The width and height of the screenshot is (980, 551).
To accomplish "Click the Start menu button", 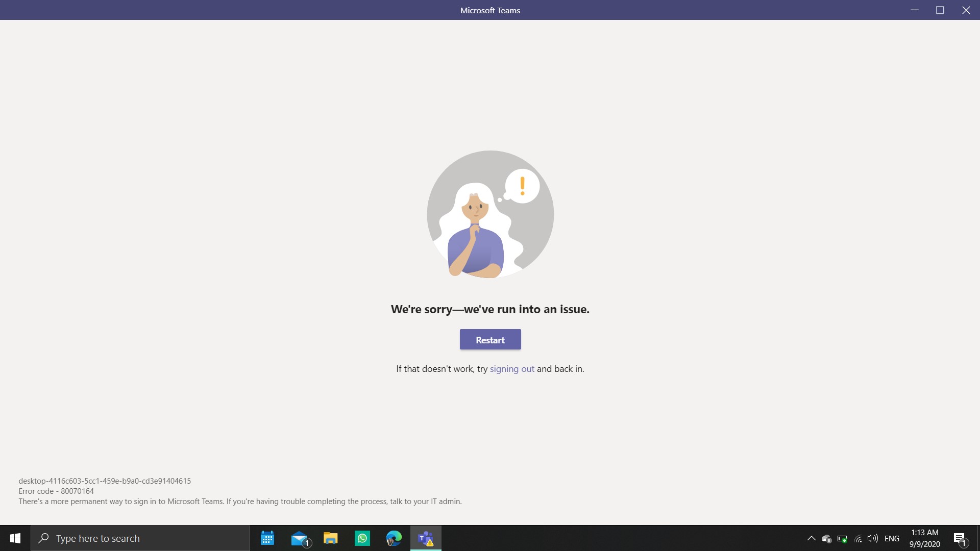I will pyautogui.click(x=15, y=538).
